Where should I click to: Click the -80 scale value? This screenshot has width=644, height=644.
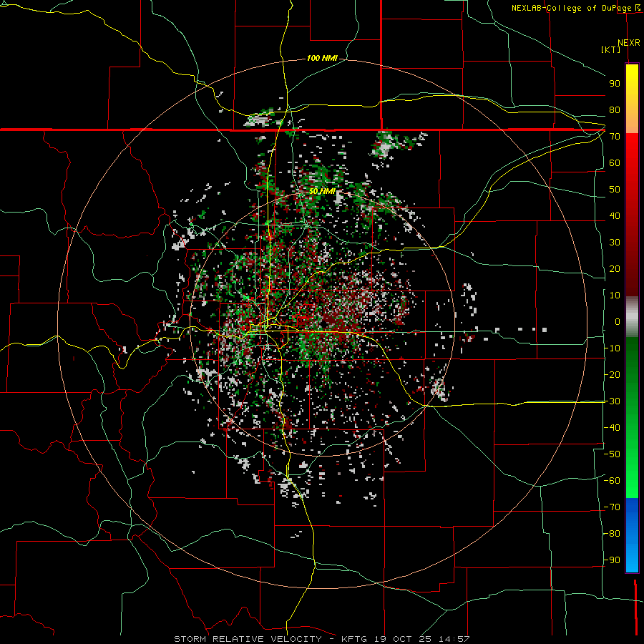tap(612, 534)
